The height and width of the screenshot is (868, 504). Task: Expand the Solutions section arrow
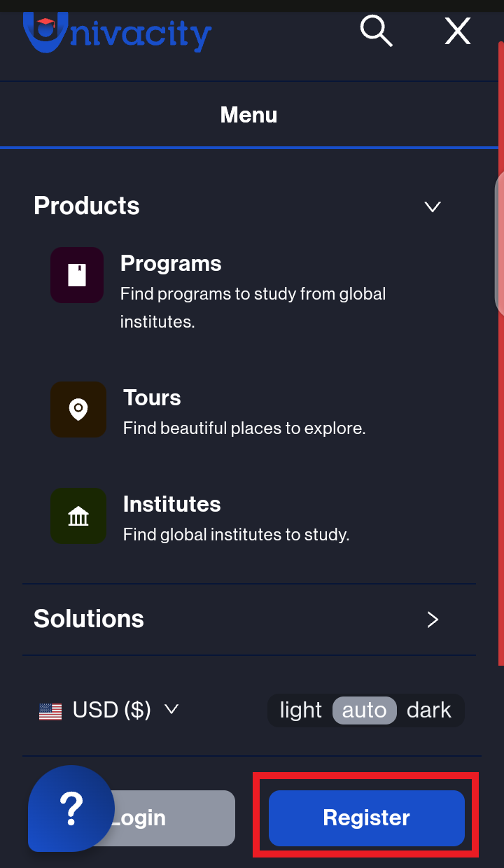pos(433,619)
